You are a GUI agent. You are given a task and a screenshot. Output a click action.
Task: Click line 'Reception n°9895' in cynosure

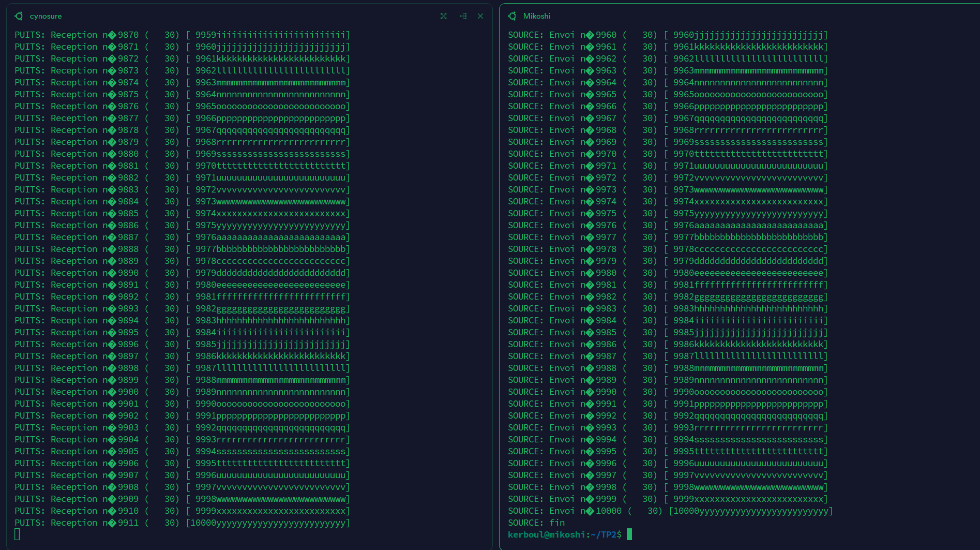coord(183,332)
